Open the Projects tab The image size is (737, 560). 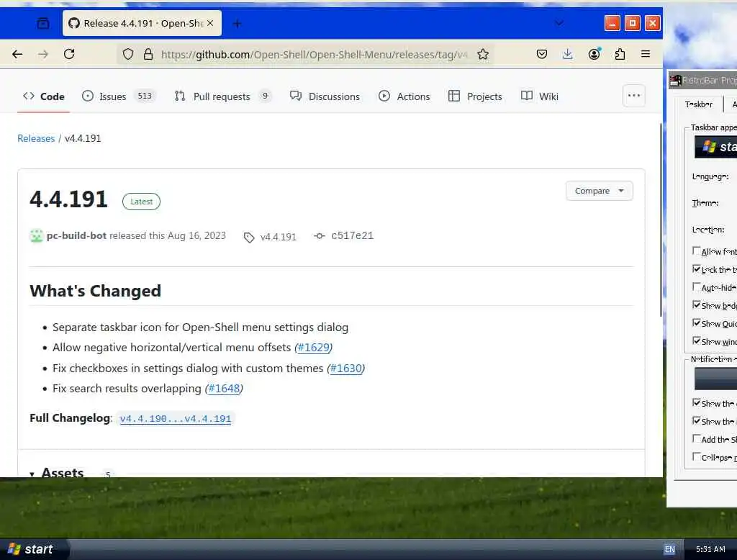tap(475, 96)
